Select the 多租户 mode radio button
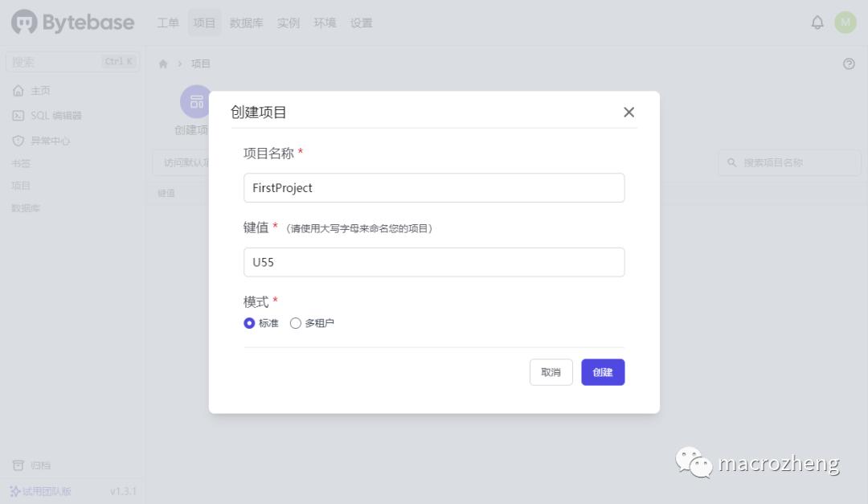 click(296, 322)
